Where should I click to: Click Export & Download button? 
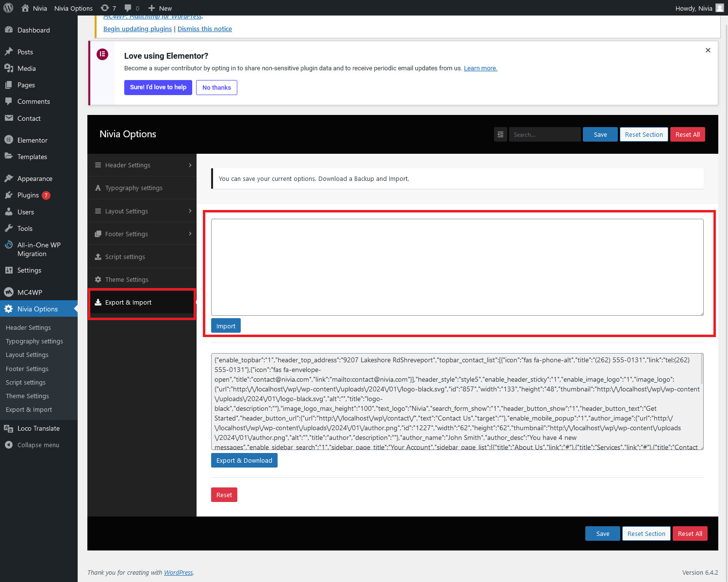[244, 460]
